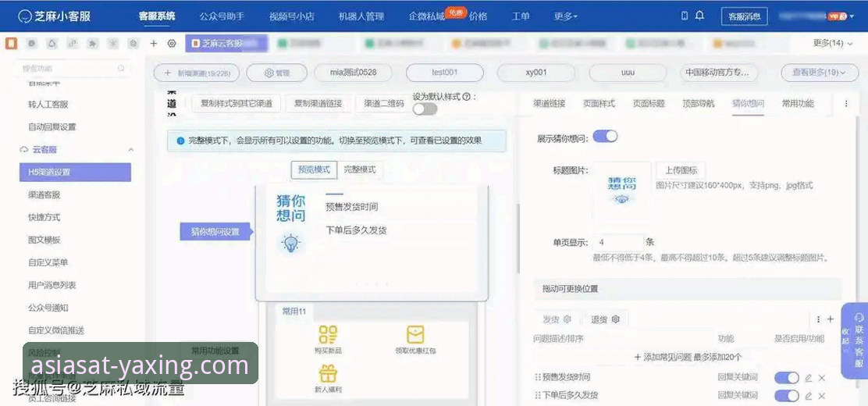Screen dimensions: 868x406
Task: Click the 芝麻小客服 logo
Action: pos(54,16)
